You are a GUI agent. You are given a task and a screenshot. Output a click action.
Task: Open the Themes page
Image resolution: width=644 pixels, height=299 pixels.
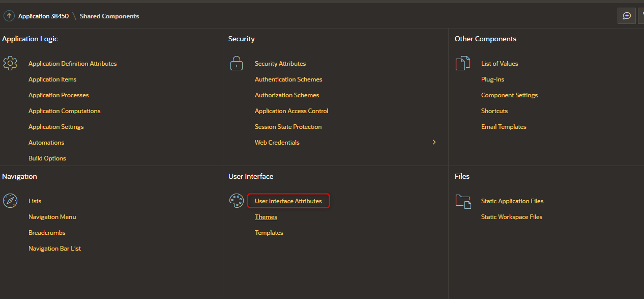(266, 216)
